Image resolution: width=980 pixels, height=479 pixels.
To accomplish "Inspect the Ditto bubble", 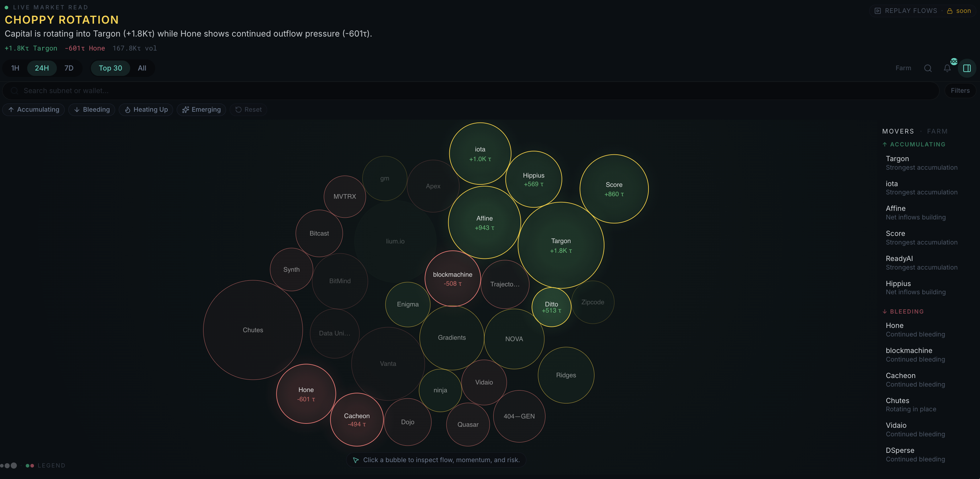I will (x=551, y=307).
